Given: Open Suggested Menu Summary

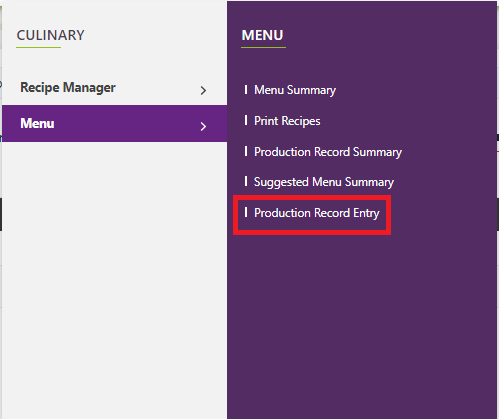Looking at the screenshot, I should [324, 182].
